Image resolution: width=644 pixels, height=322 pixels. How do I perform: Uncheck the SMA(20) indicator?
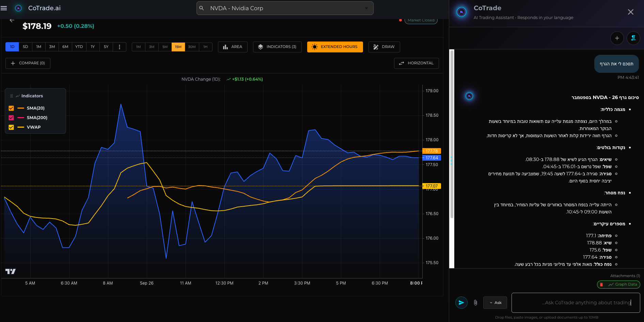11,108
